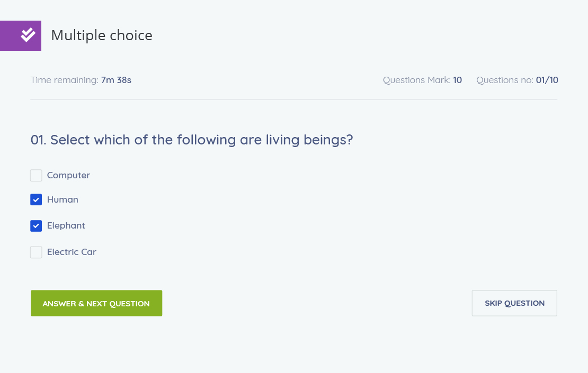Image resolution: width=588 pixels, height=373 pixels.
Task: Click the 7m 38s countdown timer value
Action: (x=116, y=80)
